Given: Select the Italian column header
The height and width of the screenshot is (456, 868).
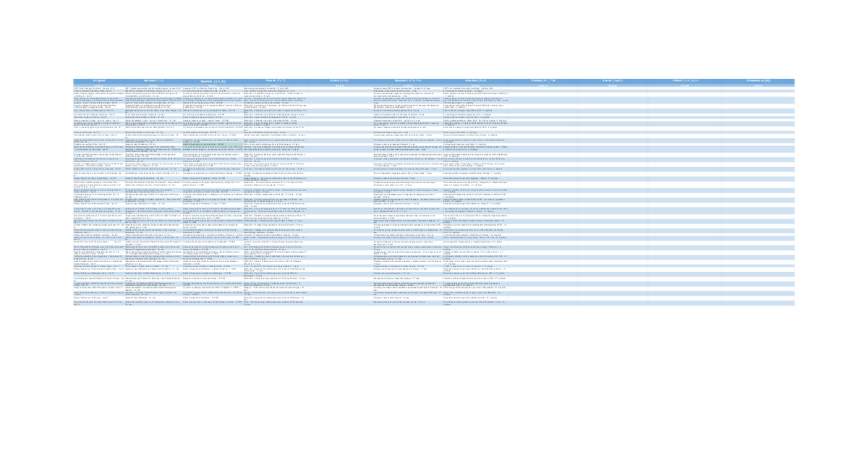Looking at the screenshot, I should click(543, 81).
